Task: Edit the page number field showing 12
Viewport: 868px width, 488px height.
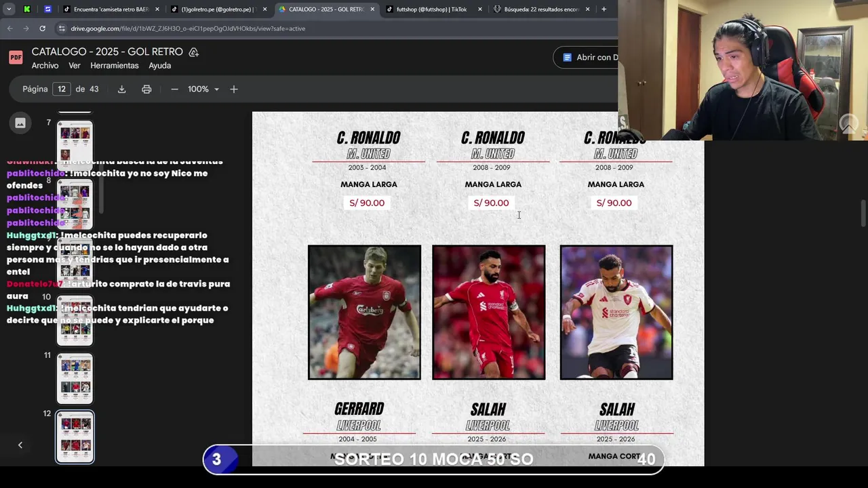Action: [x=62, y=89]
